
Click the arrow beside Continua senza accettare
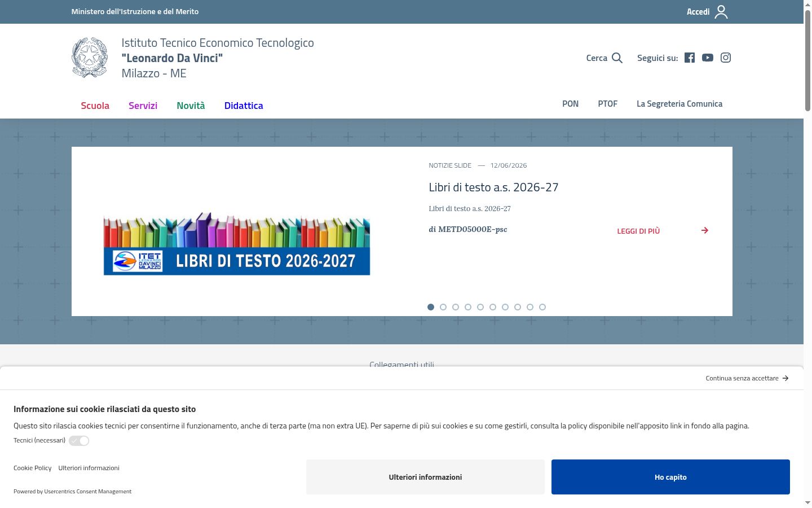(785, 378)
